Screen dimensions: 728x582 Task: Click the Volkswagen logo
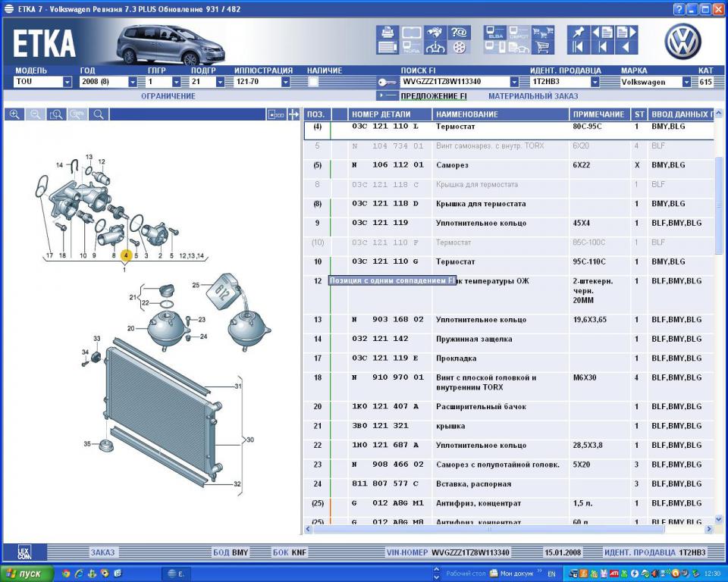(682, 42)
